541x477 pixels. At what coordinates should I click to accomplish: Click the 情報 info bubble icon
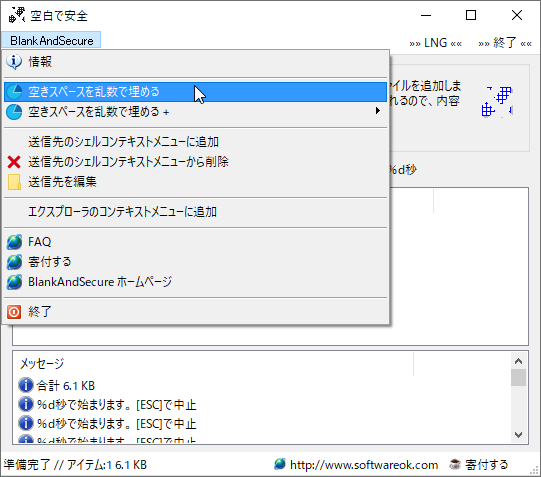pyautogui.click(x=14, y=62)
